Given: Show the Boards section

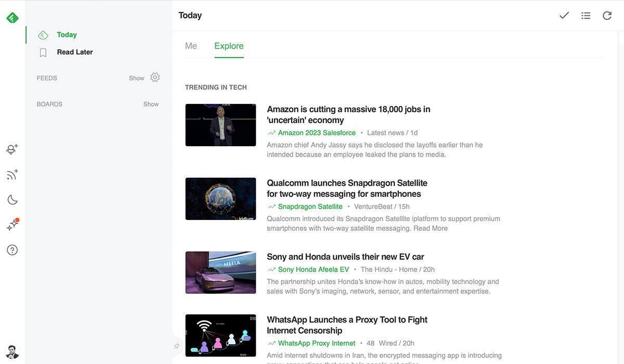Looking at the screenshot, I should (151, 104).
